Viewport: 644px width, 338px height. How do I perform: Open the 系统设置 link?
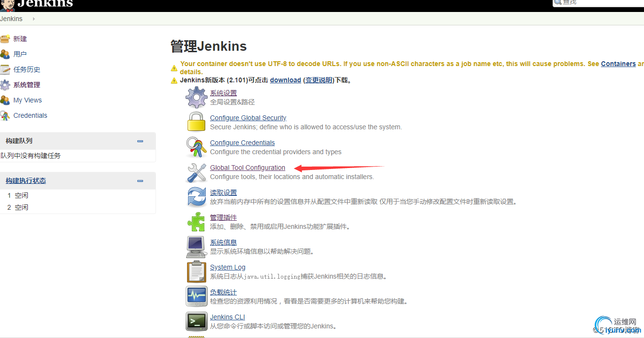[223, 93]
